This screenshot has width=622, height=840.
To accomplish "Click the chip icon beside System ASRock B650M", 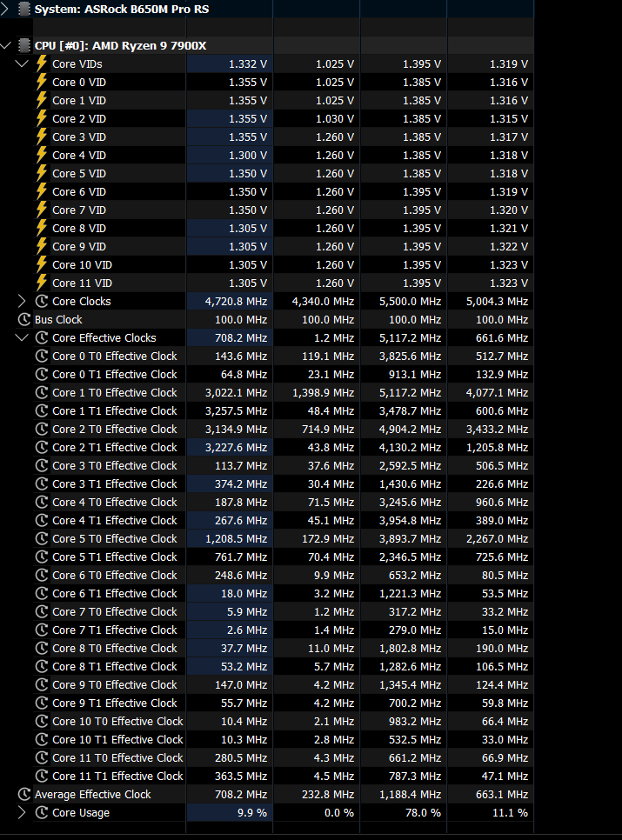I will (23, 9).
